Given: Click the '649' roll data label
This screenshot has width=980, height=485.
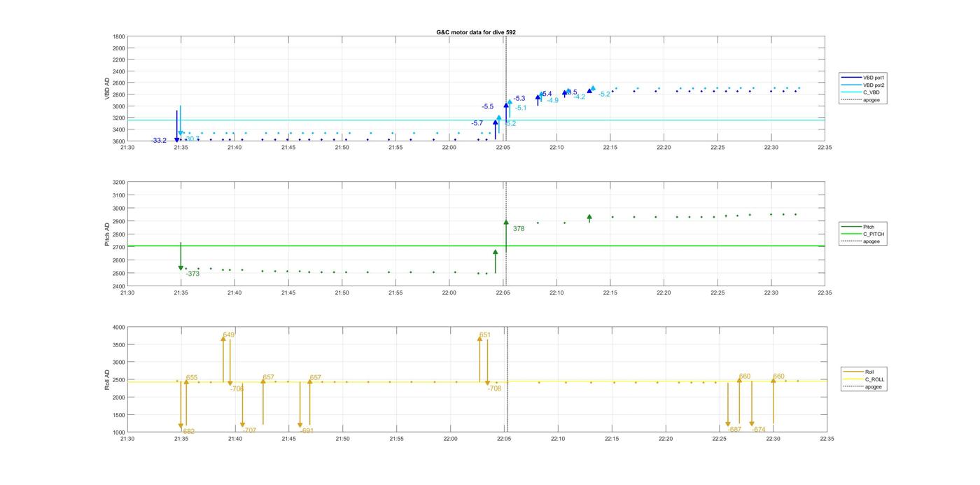Looking at the screenshot, I should point(229,335).
